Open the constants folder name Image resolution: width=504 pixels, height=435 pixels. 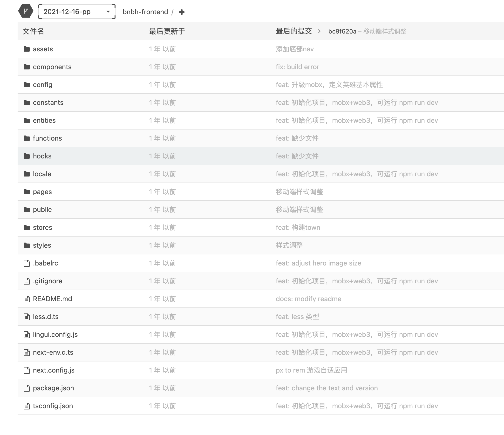48,103
